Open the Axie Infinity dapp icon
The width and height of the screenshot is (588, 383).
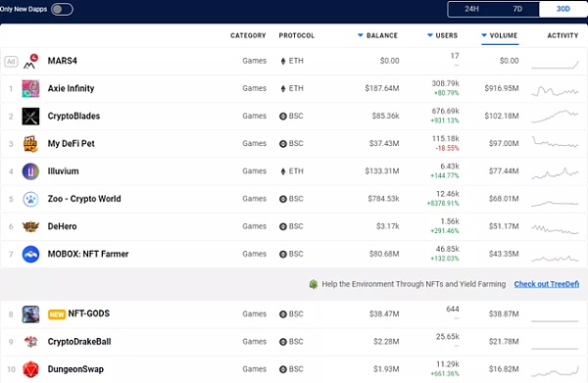(x=30, y=89)
